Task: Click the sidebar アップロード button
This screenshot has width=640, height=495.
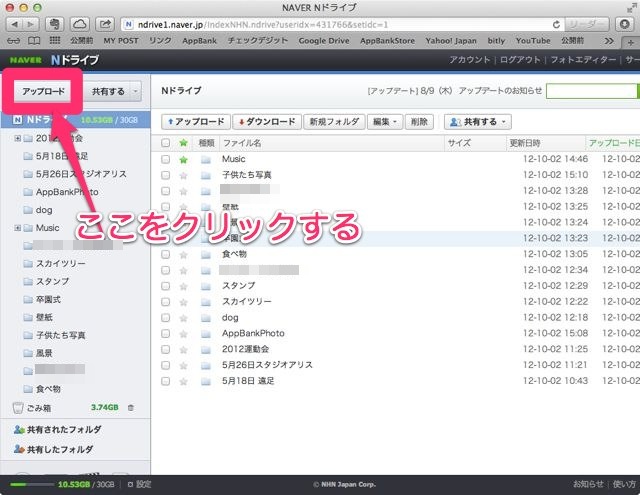Action: coord(43,91)
